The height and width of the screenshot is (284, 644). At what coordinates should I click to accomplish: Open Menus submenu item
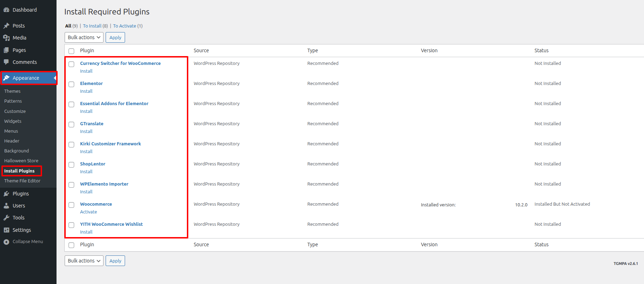11,131
